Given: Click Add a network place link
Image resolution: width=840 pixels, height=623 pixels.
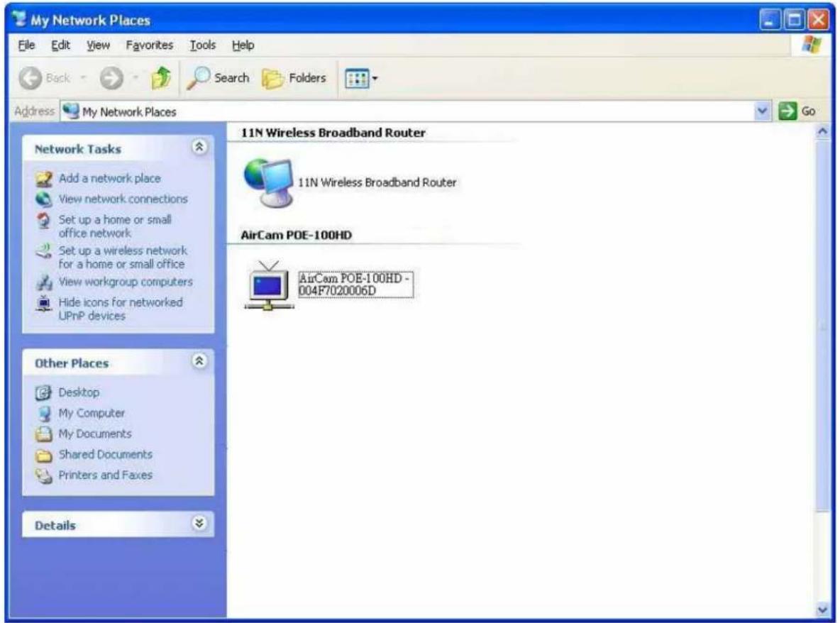Looking at the screenshot, I should click(109, 178).
